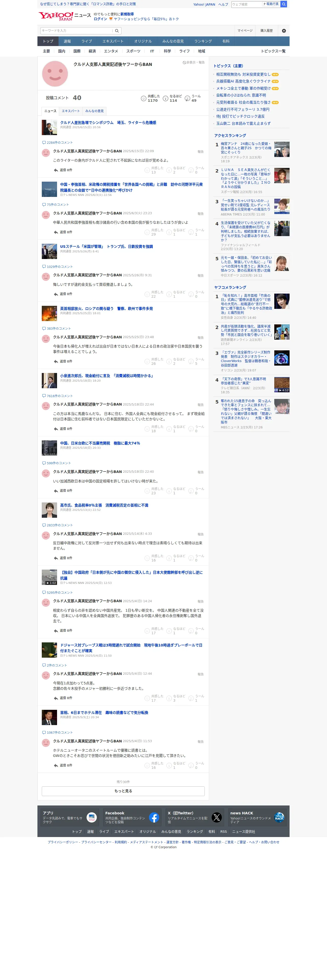This screenshot has width=327, height=980.
Task: Click 返信 0件 on the 2025/5/4 11:53 comment
Action: (x=63, y=766)
